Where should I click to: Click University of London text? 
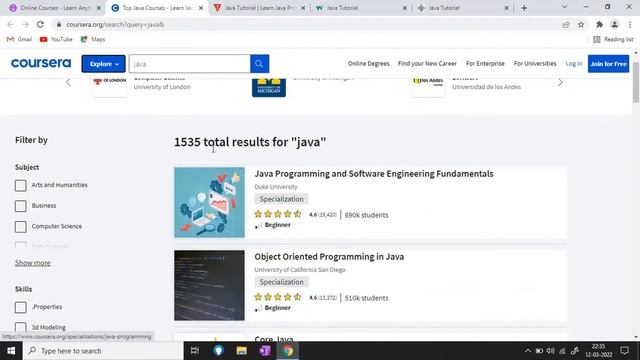point(162,87)
